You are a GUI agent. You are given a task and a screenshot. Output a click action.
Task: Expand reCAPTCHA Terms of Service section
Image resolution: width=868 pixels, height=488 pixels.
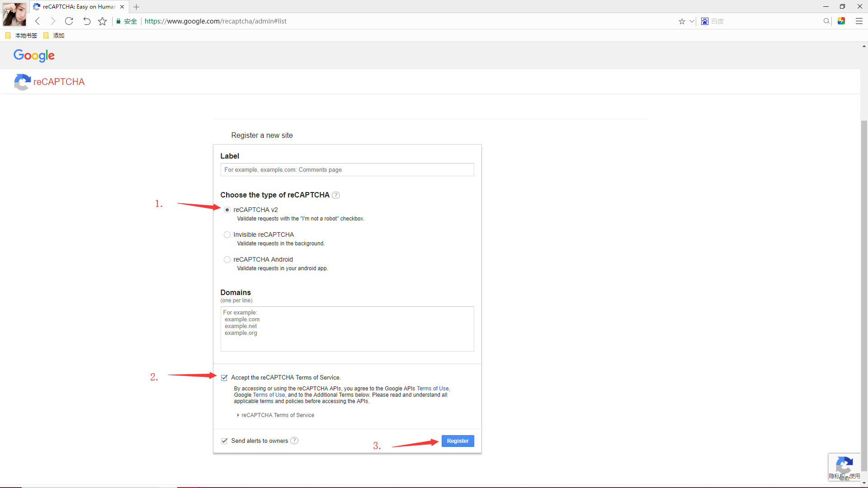[276, 415]
